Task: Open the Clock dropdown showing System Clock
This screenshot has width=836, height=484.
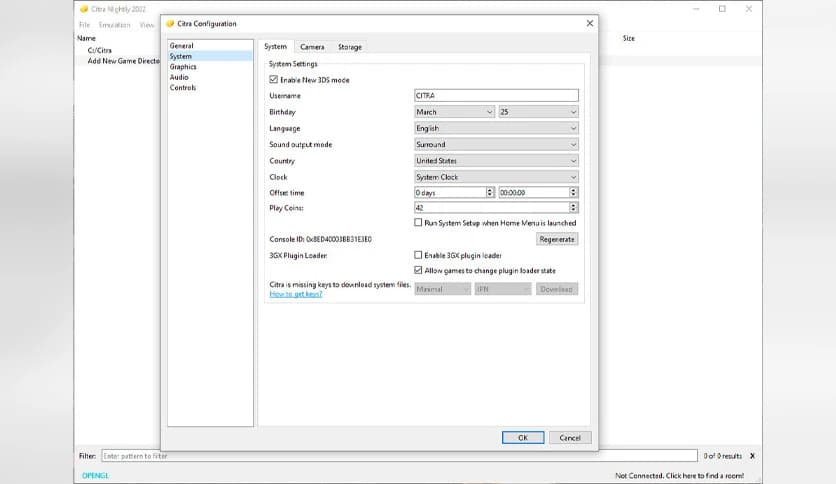Action: pos(496,177)
